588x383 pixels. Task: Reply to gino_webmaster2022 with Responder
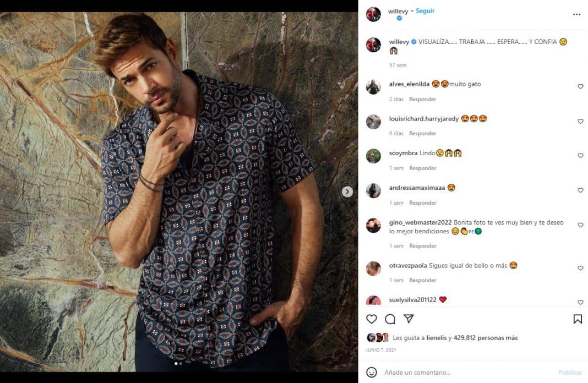[423, 246]
